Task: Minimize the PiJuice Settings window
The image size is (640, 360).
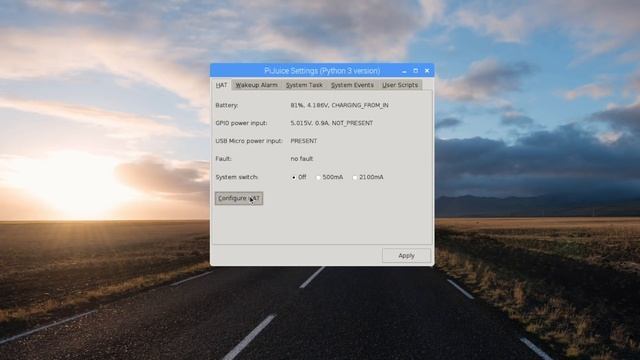Action: [x=404, y=71]
